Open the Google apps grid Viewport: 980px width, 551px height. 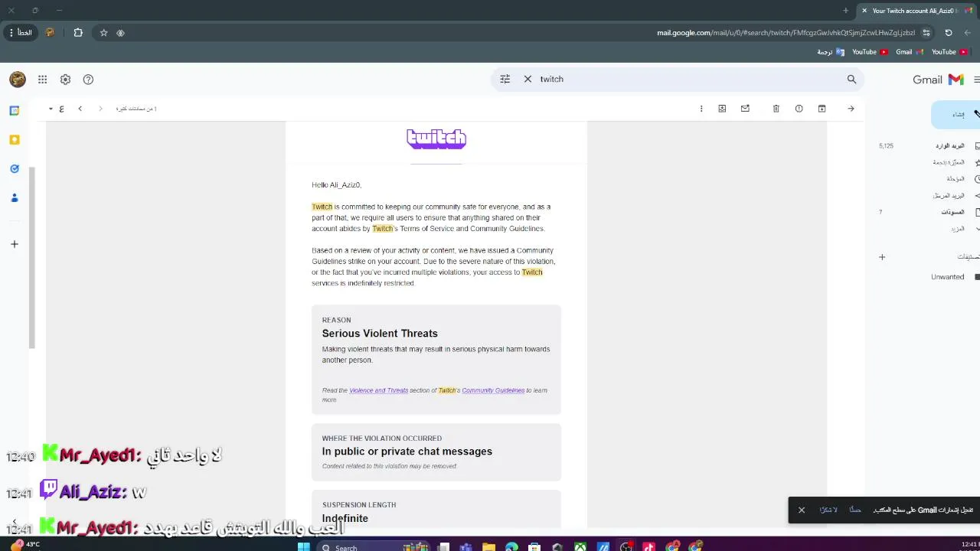tap(42, 79)
